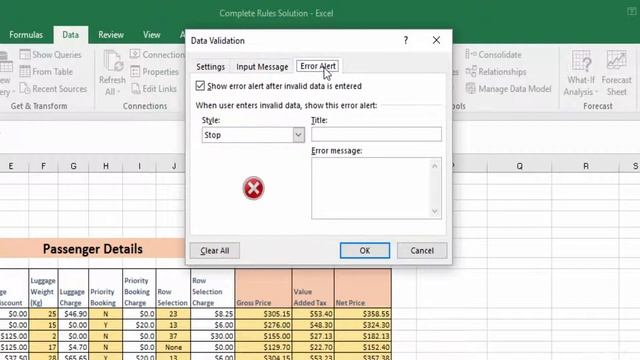Uncheck Show error alert after invalid data
The width and height of the screenshot is (640, 360).
(200, 86)
